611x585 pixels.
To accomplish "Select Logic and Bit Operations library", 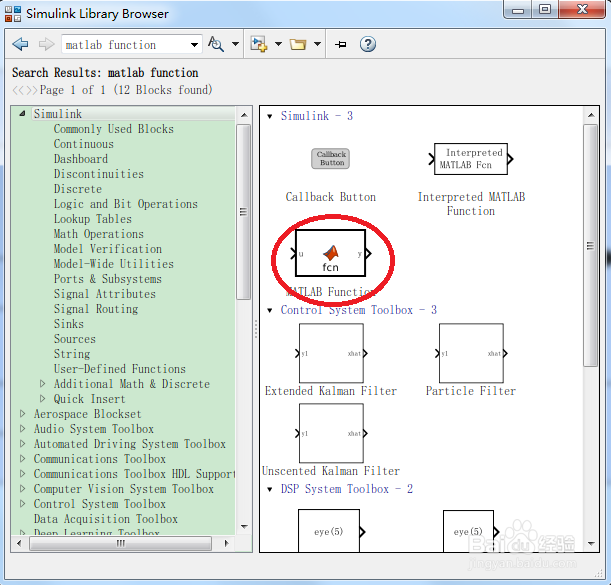I will 125,204.
